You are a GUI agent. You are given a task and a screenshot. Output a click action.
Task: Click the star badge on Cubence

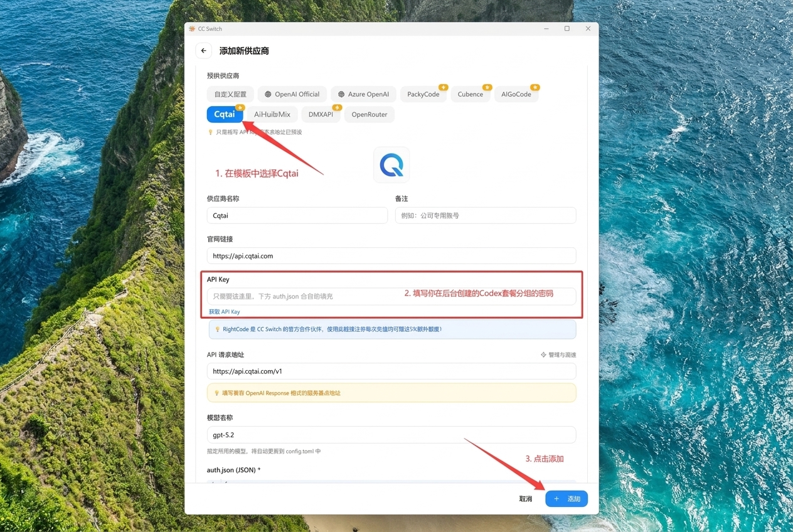point(486,87)
